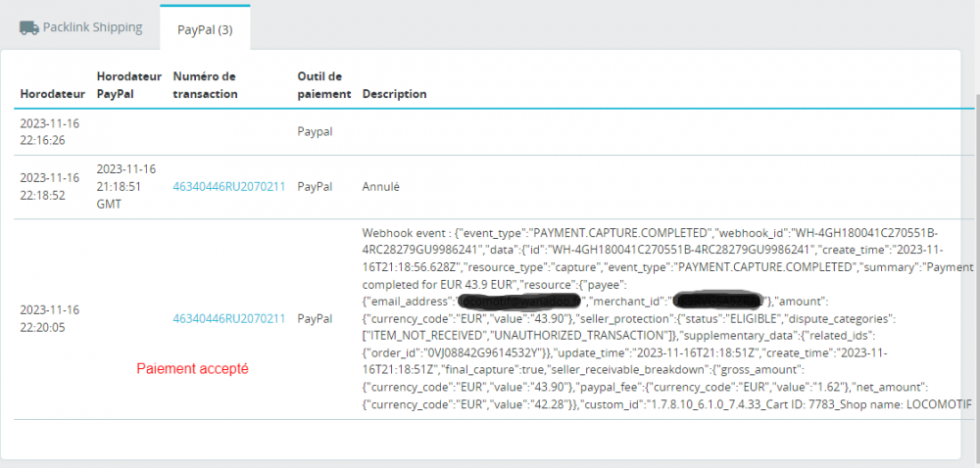Click the Description column header
The image size is (980, 468).
[x=394, y=94]
